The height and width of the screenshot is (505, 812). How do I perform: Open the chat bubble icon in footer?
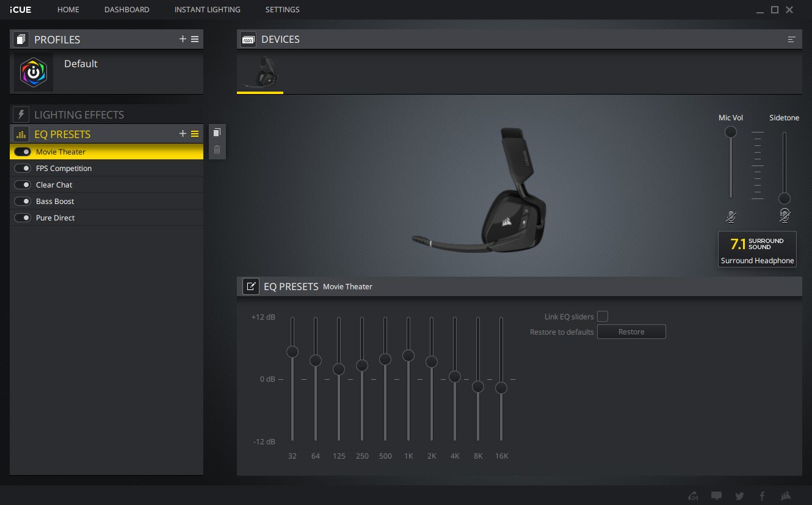click(x=717, y=496)
